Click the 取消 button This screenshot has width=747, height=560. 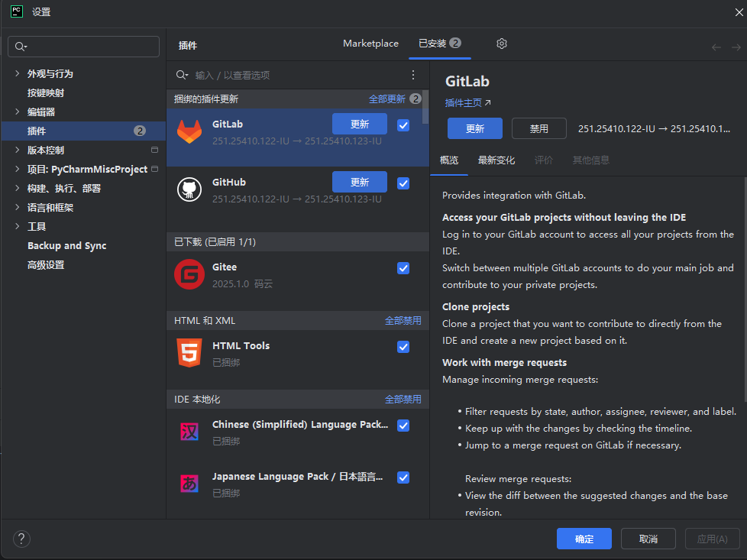tap(648, 539)
